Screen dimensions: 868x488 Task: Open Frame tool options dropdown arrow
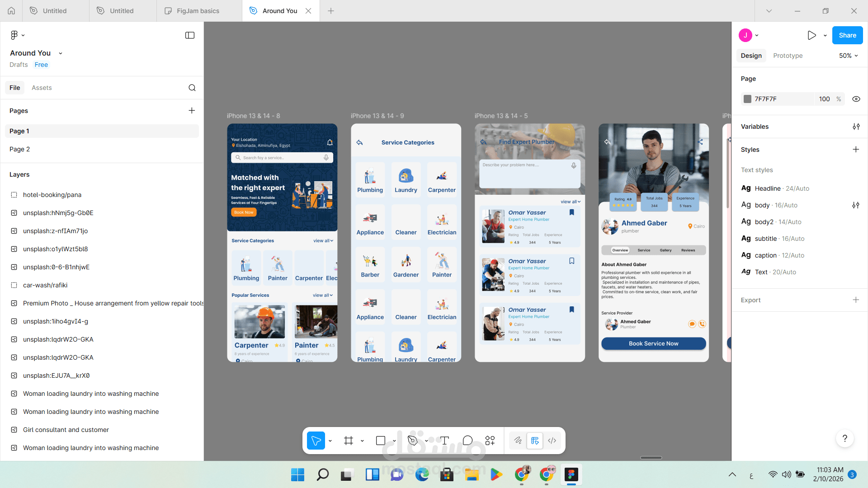point(363,441)
